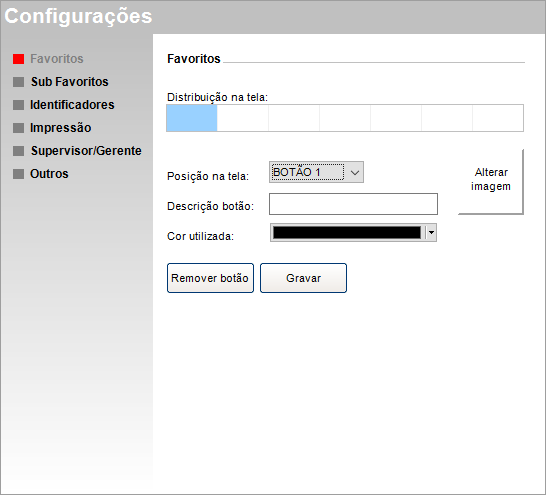Click the gray square beside Impressão
The image size is (546, 496).
tap(18, 128)
